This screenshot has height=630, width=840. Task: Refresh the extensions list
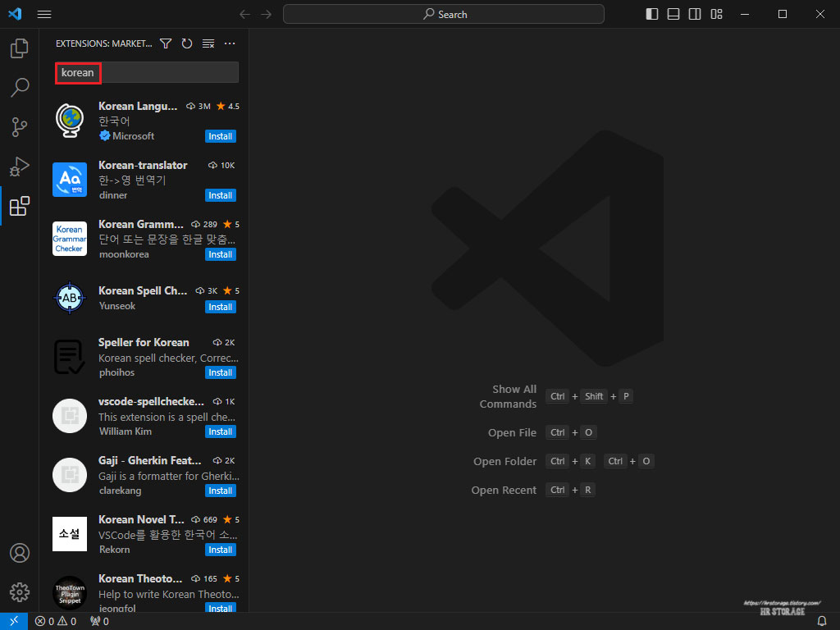coord(187,43)
